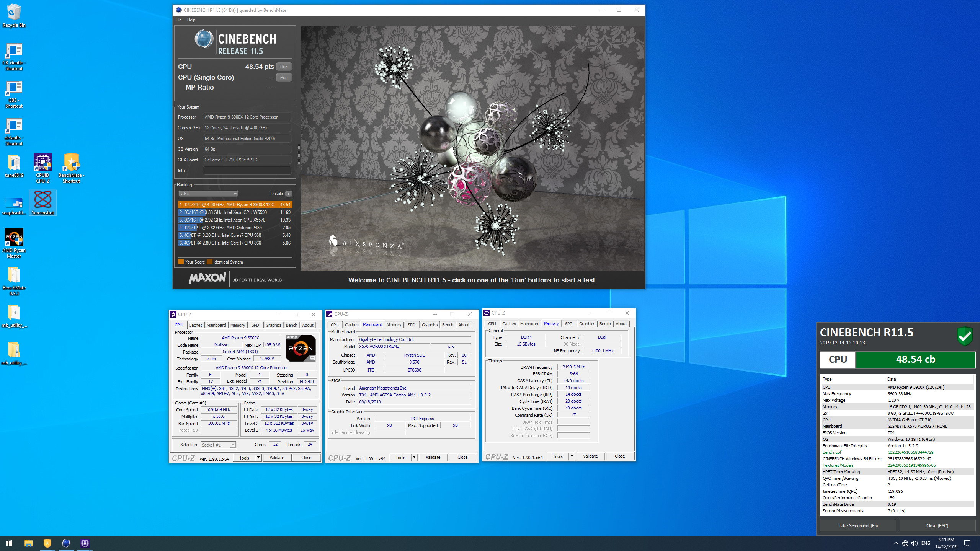Open the GB3 shortcut desktop icon

[14, 94]
